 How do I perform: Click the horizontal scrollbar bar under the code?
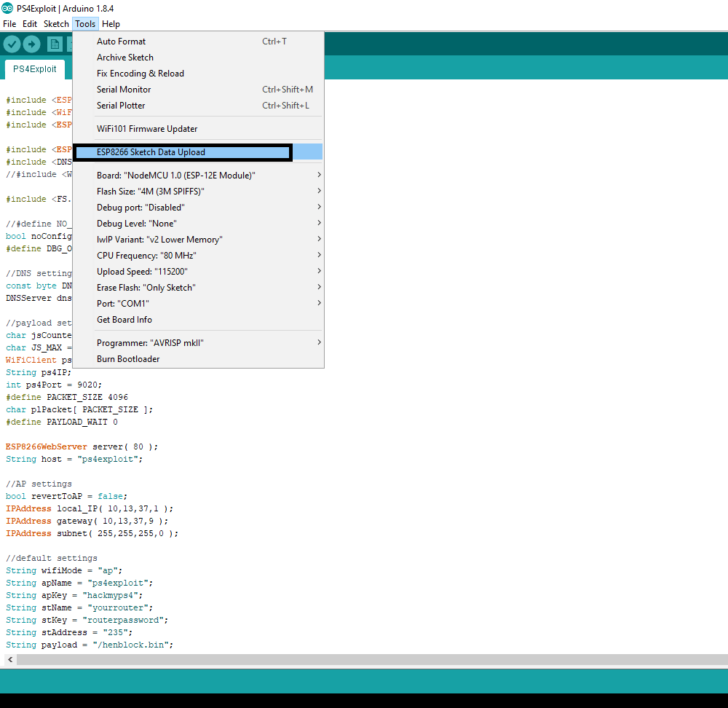click(372, 659)
